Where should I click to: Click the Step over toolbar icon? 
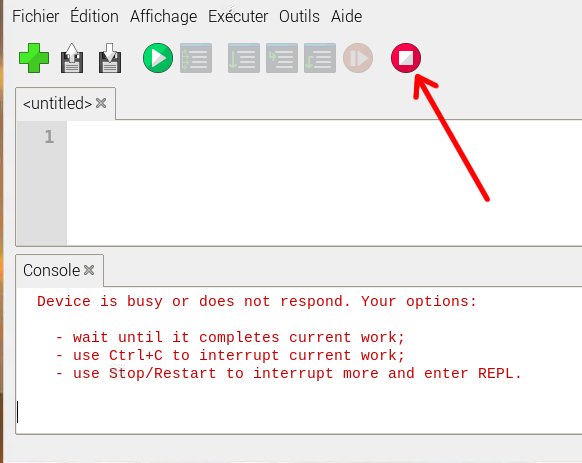coord(244,58)
